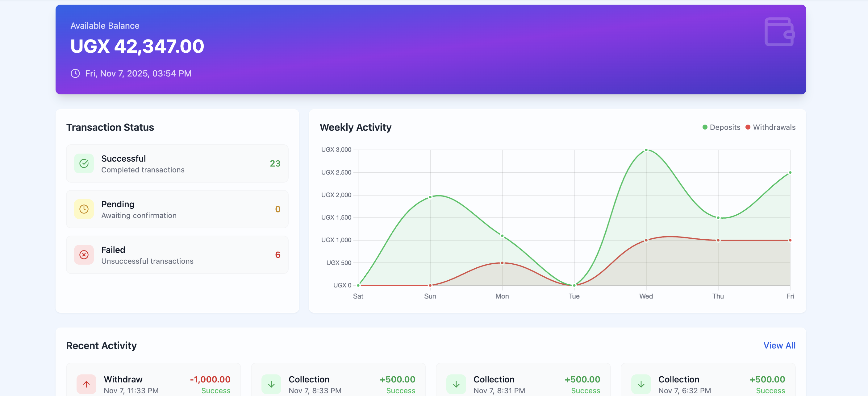Click the green checkmark Successful icon
Image resolution: width=868 pixels, height=396 pixels.
(x=84, y=164)
